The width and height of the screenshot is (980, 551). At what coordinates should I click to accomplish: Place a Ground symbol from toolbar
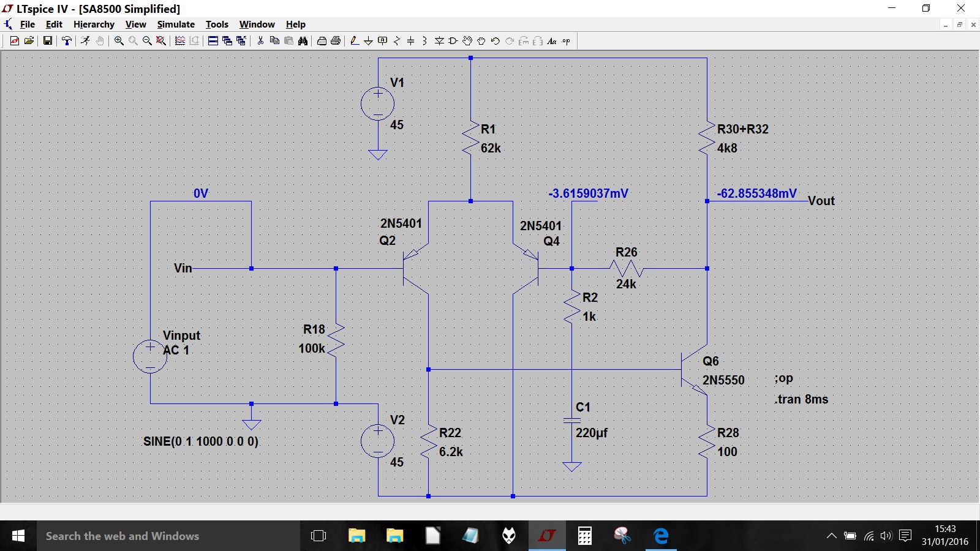click(368, 41)
